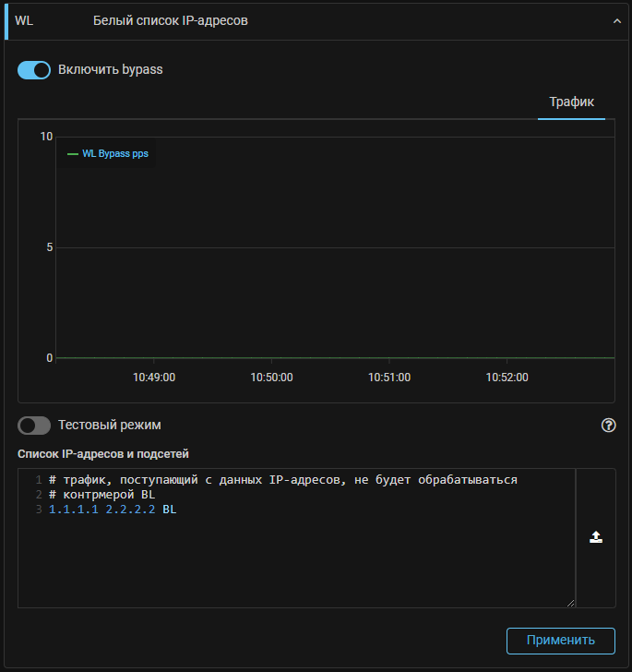The width and height of the screenshot is (632, 672).
Task: Click the 'Включить bypass' text label
Action: click(x=111, y=69)
